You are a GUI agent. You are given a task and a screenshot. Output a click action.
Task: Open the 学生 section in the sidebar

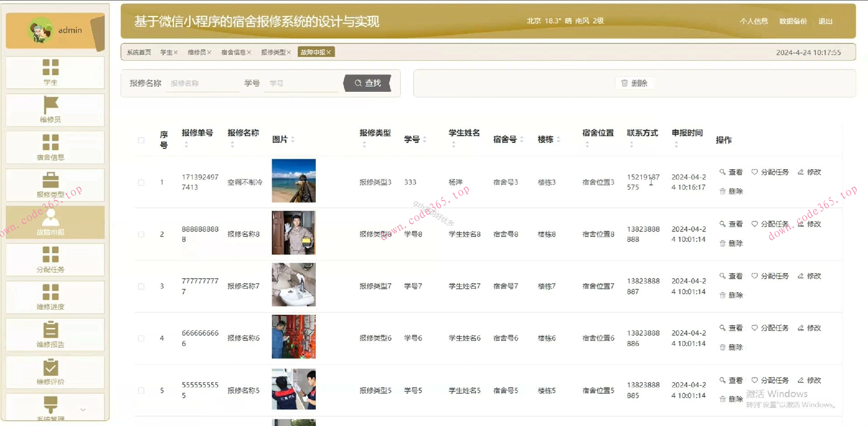pos(51,73)
